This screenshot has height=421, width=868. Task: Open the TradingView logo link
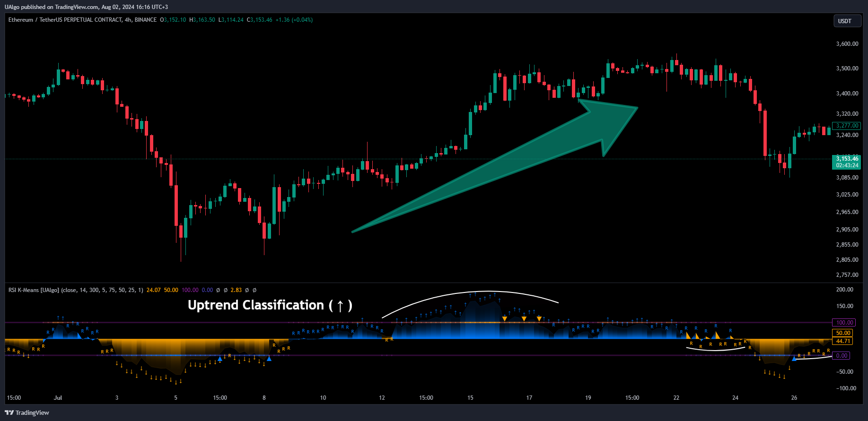click(x=27, y=412)
